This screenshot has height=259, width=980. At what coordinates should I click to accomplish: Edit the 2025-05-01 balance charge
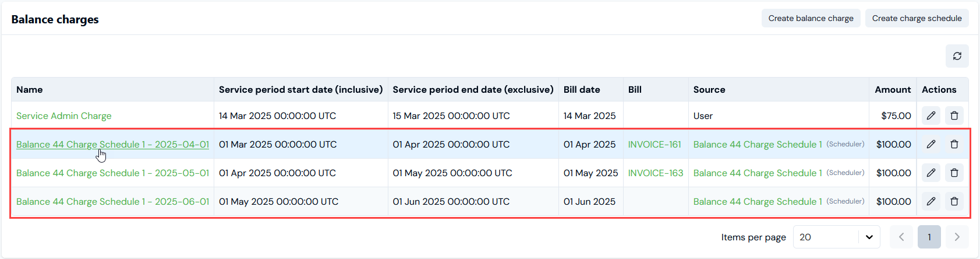(x=931, y=173)
